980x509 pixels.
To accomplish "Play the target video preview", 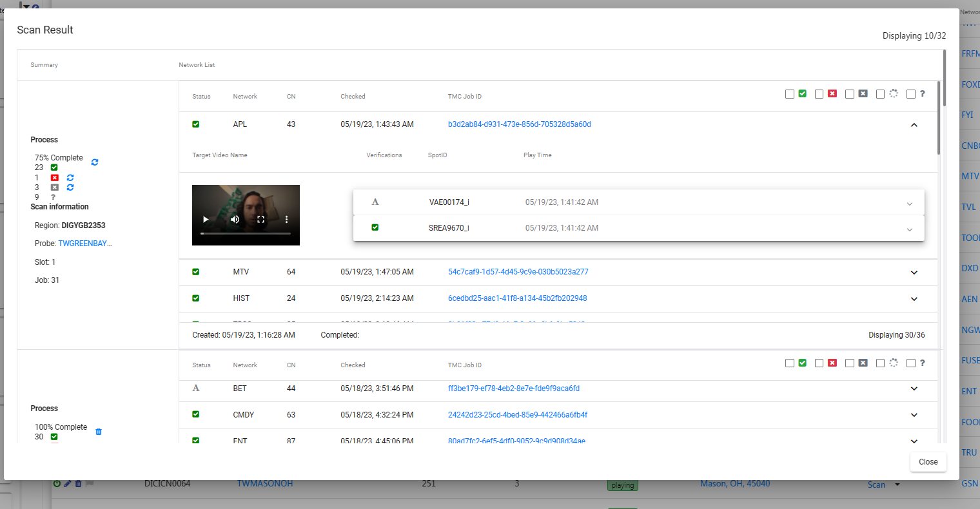I will (206, 220).
